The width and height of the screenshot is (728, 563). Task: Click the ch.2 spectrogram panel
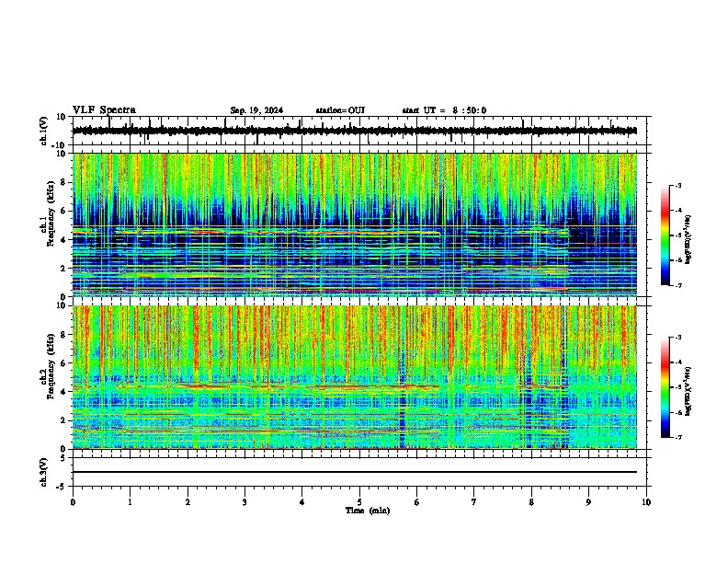point(355,377)
